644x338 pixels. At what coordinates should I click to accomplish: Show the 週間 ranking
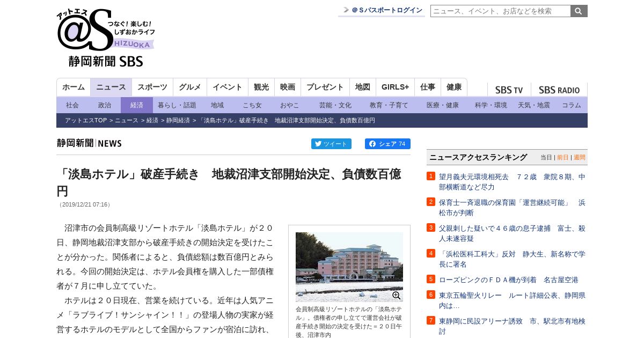(580, 157)
